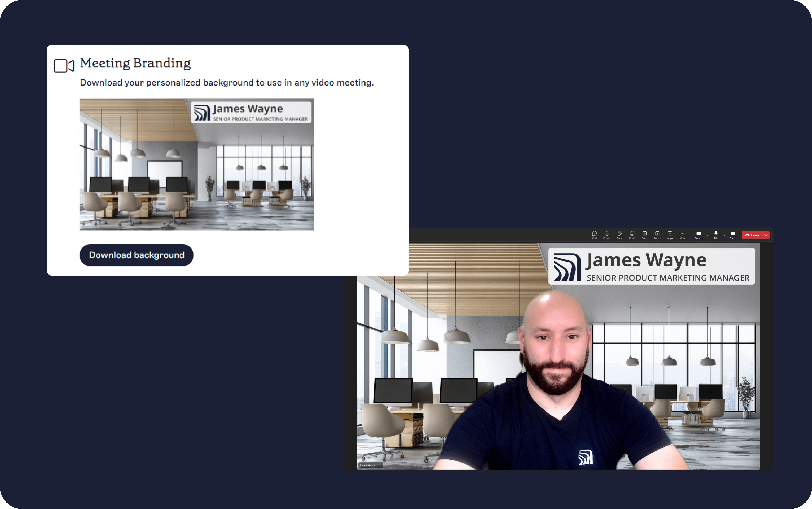Click the Download background button

pos(136,255)
